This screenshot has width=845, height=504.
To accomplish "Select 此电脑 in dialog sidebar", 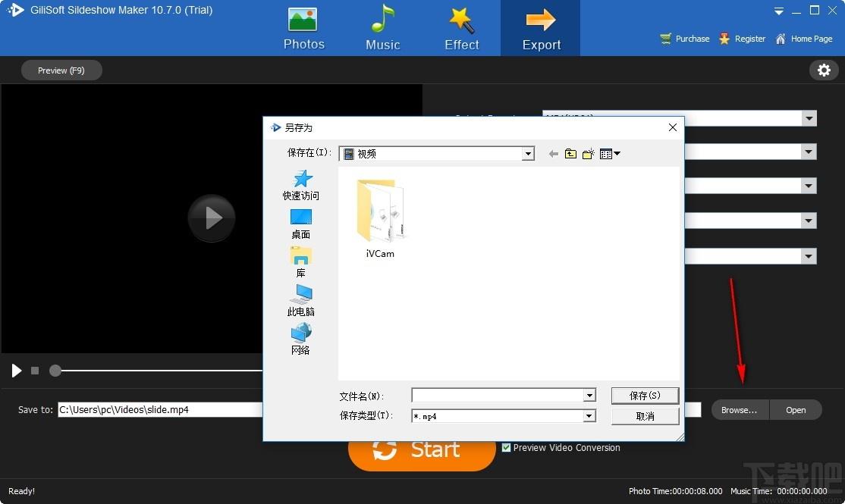I will (x=301, y=301).
